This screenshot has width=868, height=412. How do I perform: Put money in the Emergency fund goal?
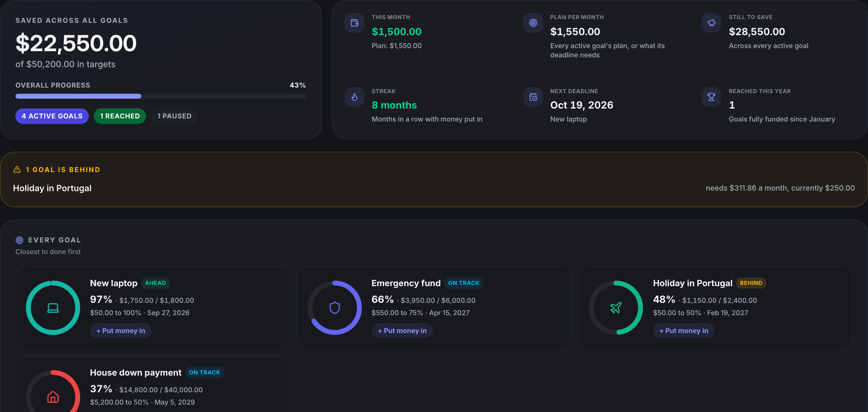(402, 331)
